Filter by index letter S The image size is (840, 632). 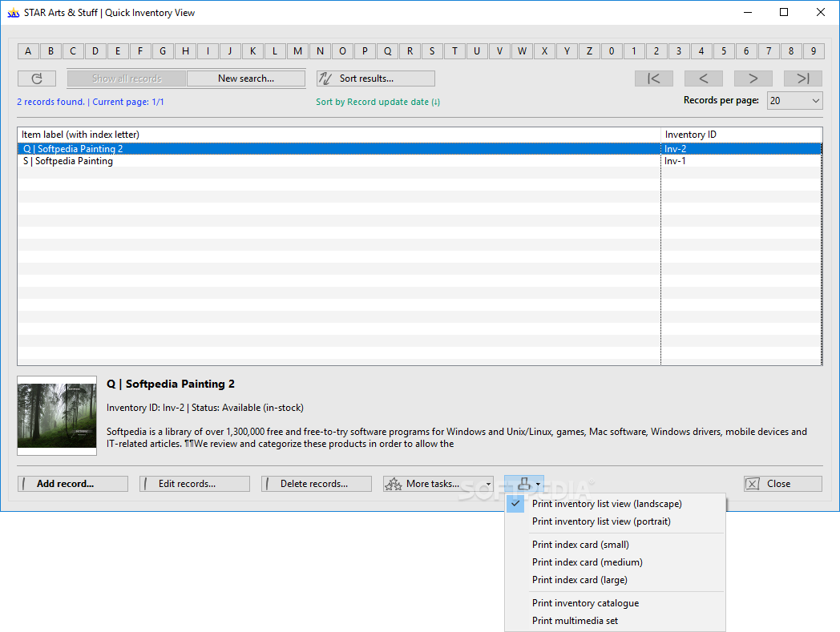[x=432, y=51]
